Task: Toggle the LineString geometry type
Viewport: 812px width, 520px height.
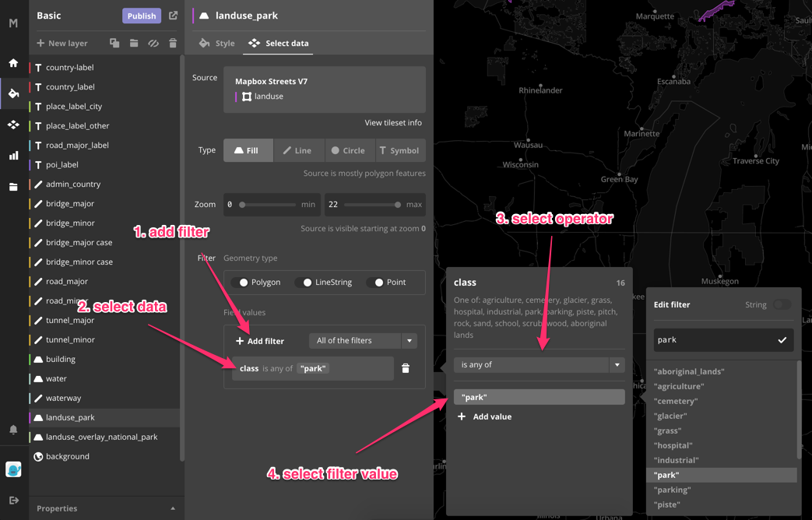Action: coord(307,283)
